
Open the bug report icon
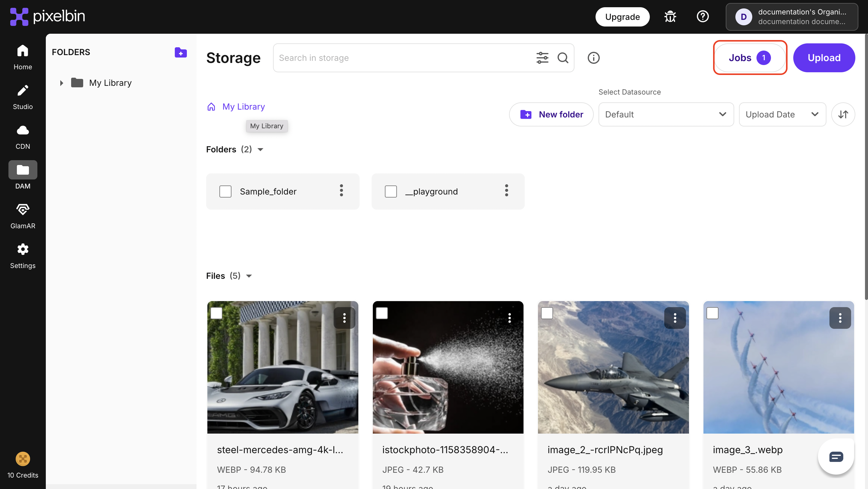(x=670, y=17)
